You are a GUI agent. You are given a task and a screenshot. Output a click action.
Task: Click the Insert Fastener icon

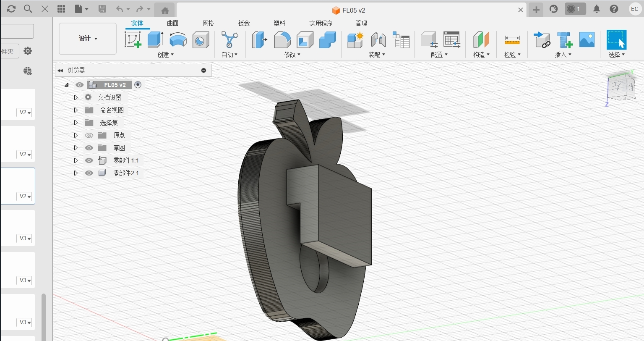[565, 40]
